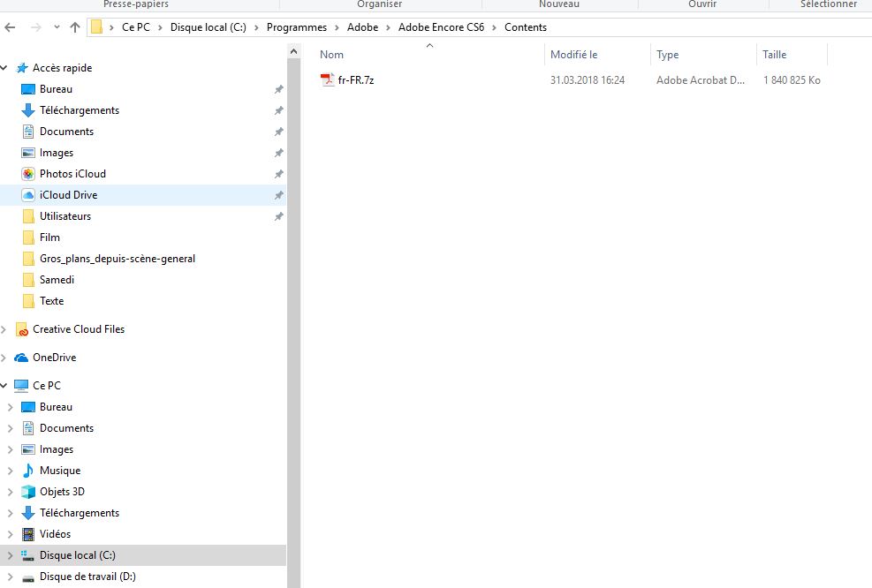Click 1 840 825 Ko size cell

792,80
